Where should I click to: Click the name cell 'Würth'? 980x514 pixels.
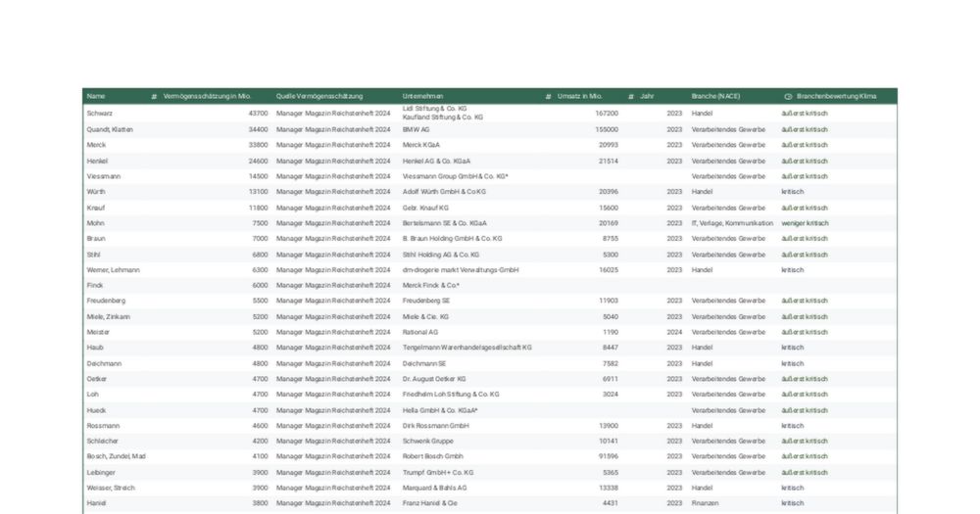96,192
